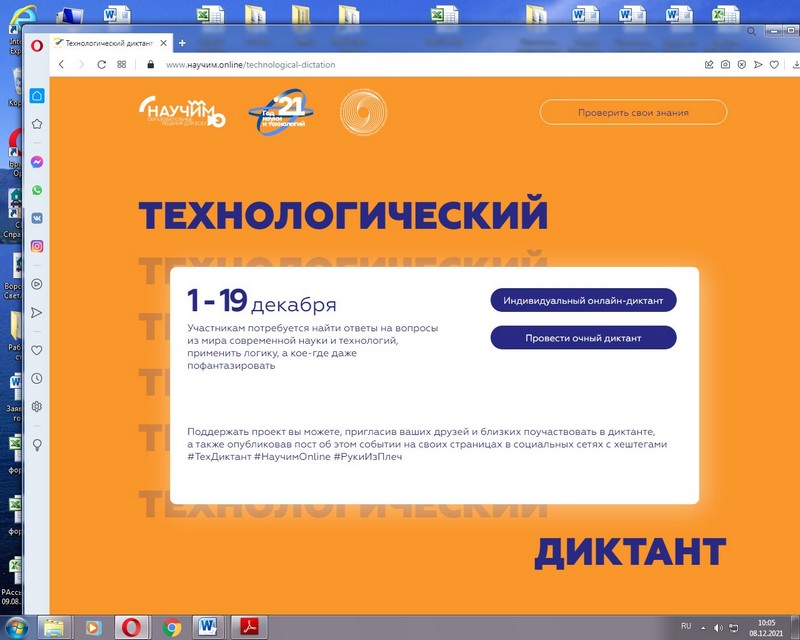Viewport: 800px width, 640px height.
Task: Reload the page
Action: (101, 64)
